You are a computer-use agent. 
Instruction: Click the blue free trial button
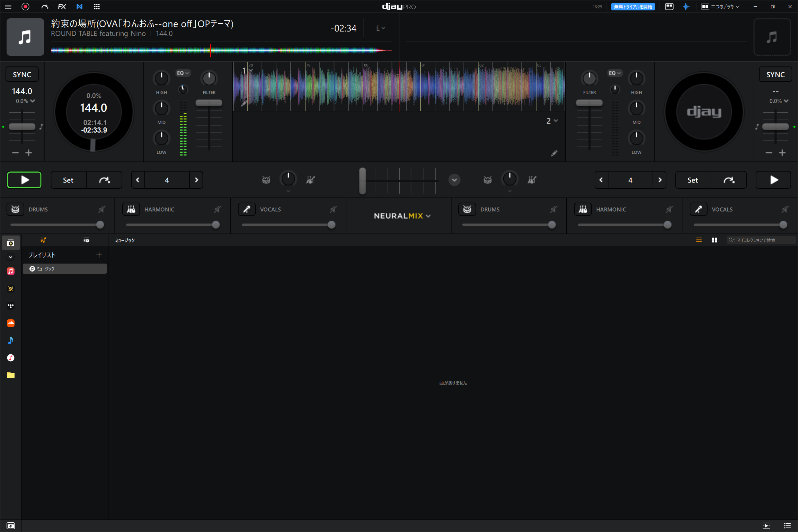point(633,7)
